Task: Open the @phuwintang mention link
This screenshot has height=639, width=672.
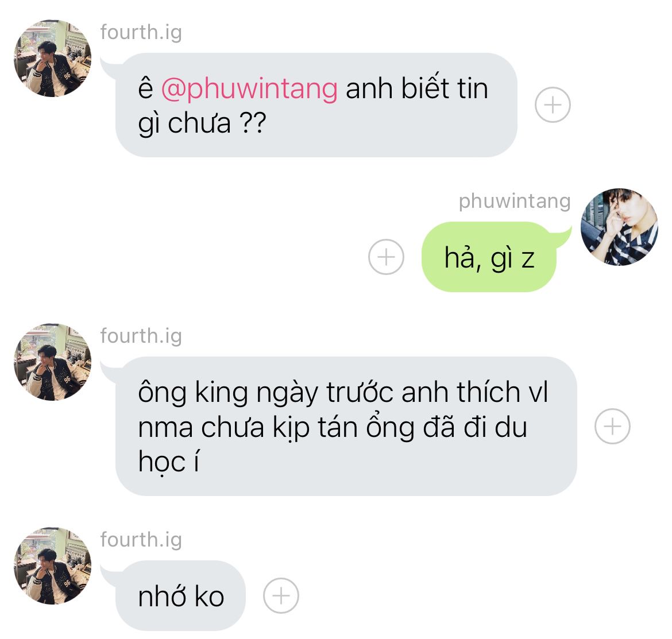Action: [249, 89]
